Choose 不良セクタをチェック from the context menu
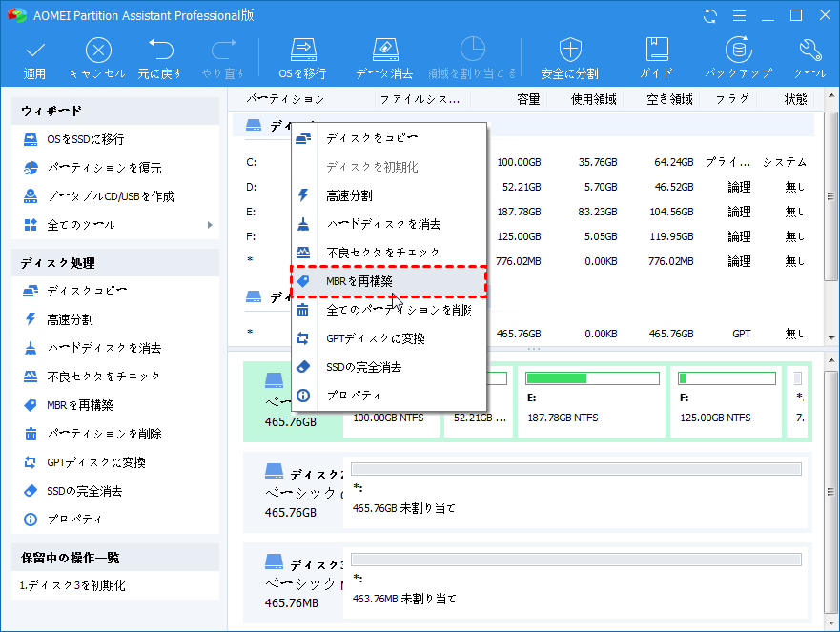Image resolution: width=840 pixels, height=632 pixels. tap(389, 253)
